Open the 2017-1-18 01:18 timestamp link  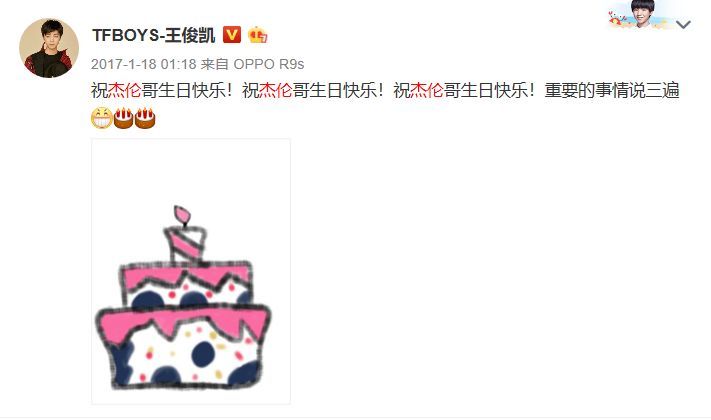pos(144,64)
